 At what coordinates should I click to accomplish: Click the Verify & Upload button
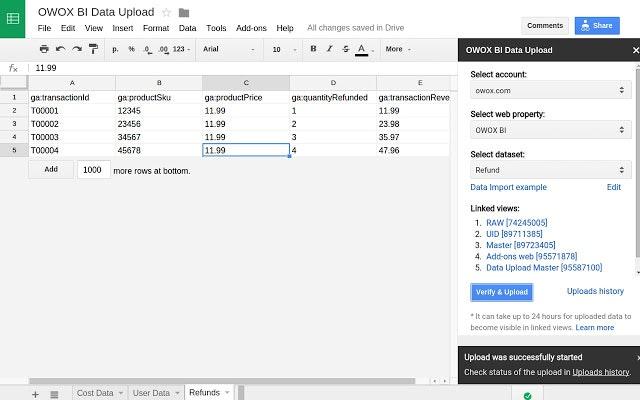502,292
